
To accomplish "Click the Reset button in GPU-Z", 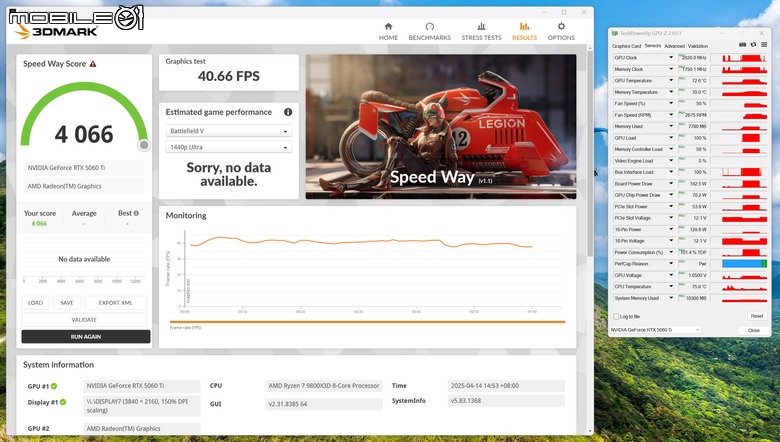I will [757, 316].
